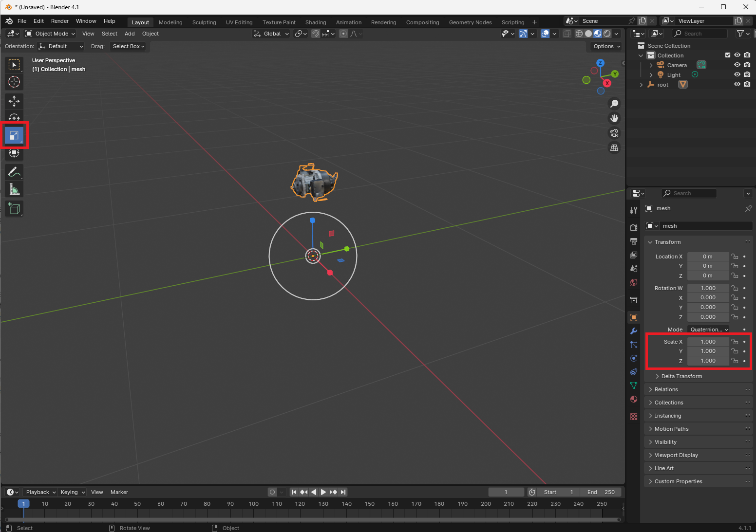This screenshot has height=532, width=756.
Task: Choose the Measure tool
Action: [x=14, y=190]
